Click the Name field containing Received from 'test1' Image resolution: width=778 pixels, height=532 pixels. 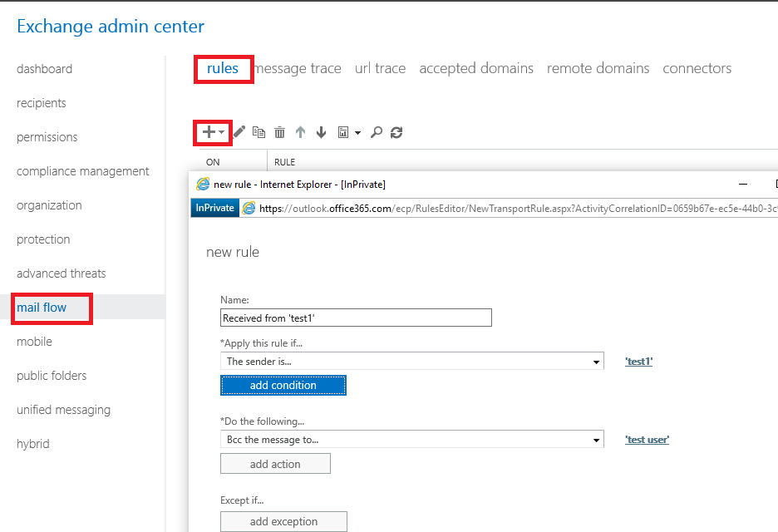click(356, 318)
